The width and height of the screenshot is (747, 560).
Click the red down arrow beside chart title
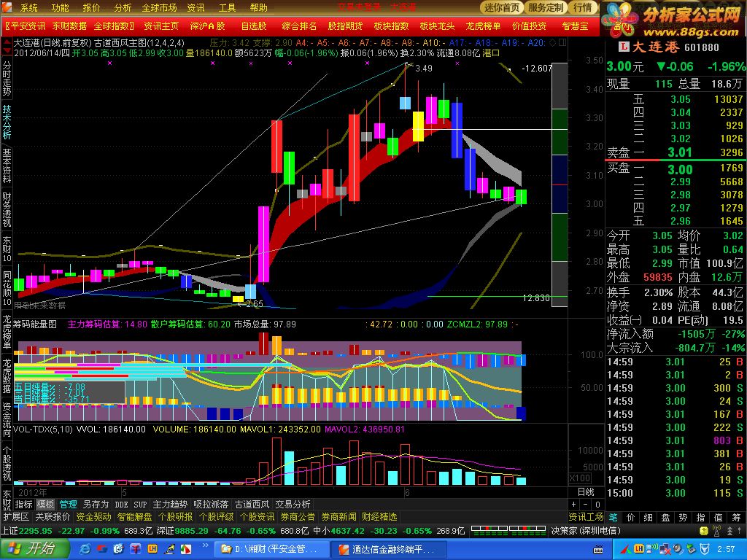click(x=7, y=52)
